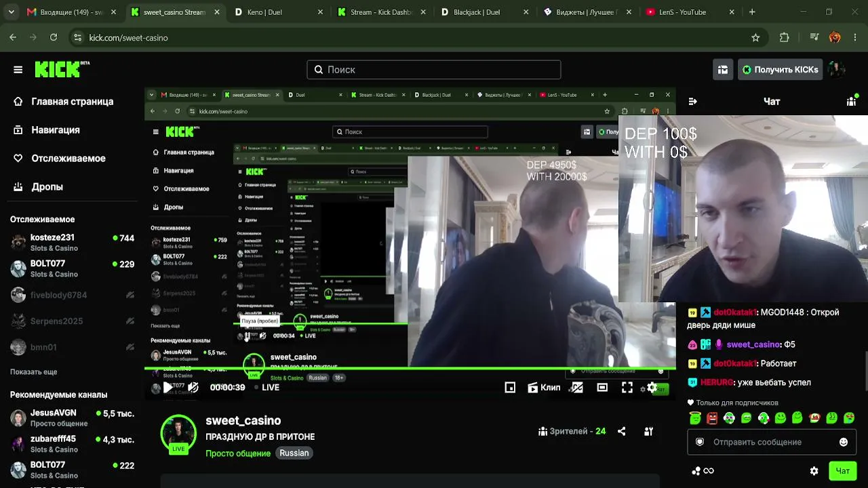Expand followed list with Показать еще
The image size is (868, 488).
point(33,372)
